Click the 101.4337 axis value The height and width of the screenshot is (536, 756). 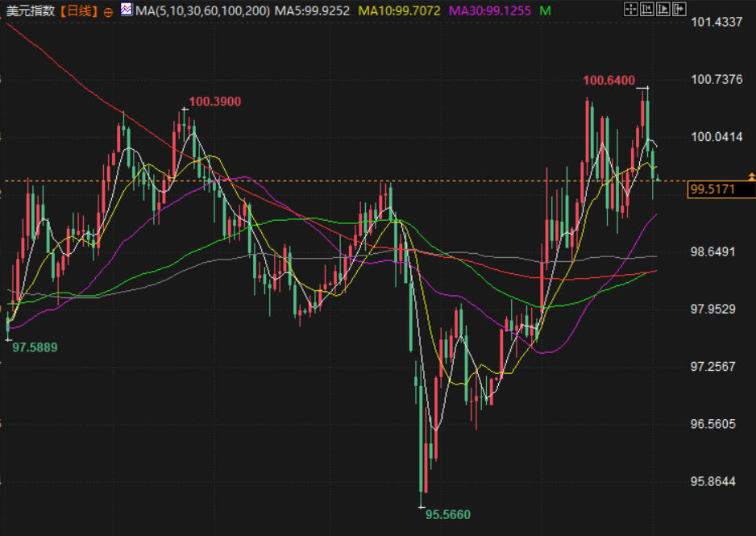point(717,22)
